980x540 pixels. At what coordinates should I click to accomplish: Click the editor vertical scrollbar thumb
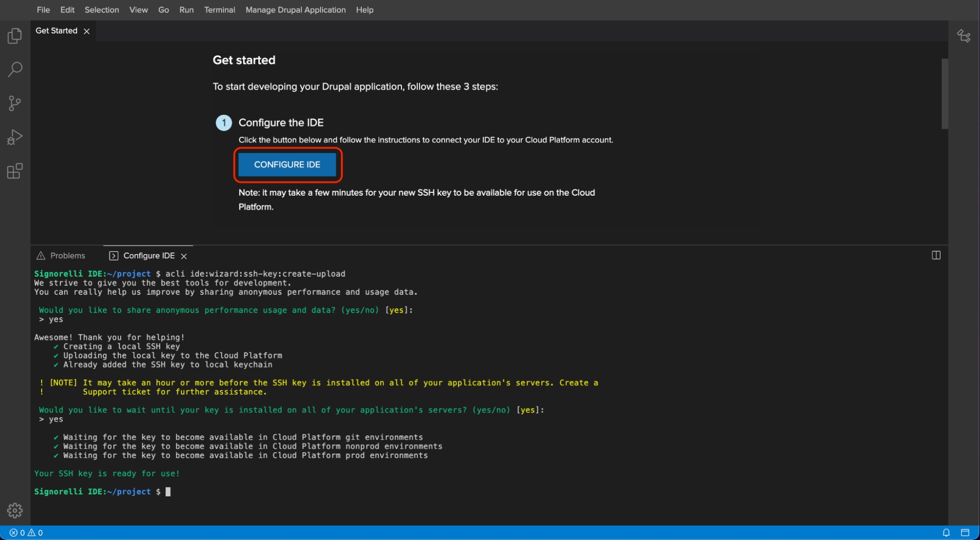944,93
